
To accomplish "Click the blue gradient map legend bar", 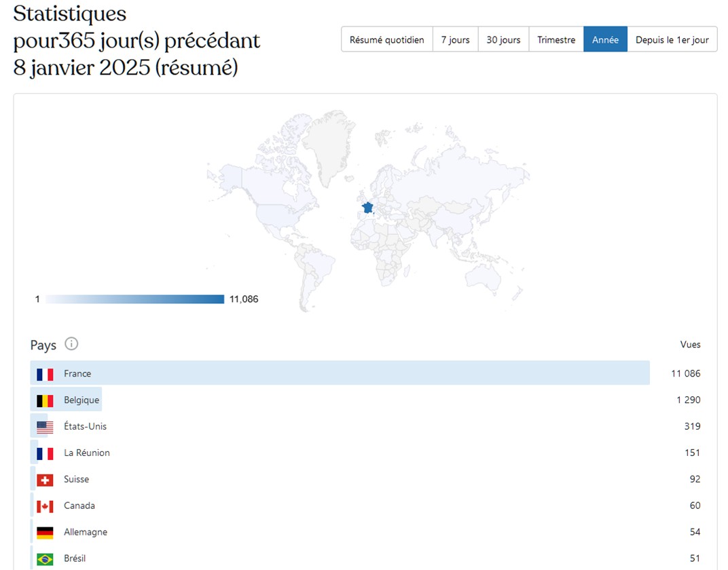I will point(135,299).
